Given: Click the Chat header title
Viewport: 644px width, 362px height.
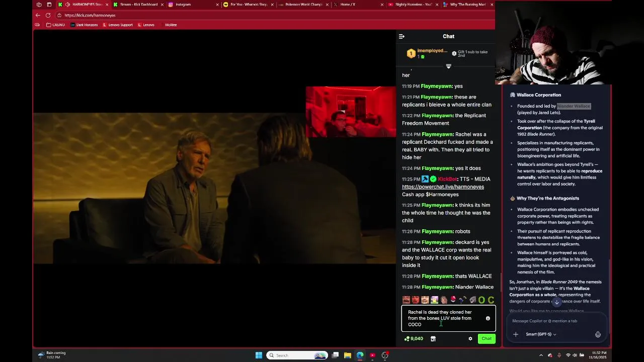Looking at the screenshot, I should click(x=448, y=36).
